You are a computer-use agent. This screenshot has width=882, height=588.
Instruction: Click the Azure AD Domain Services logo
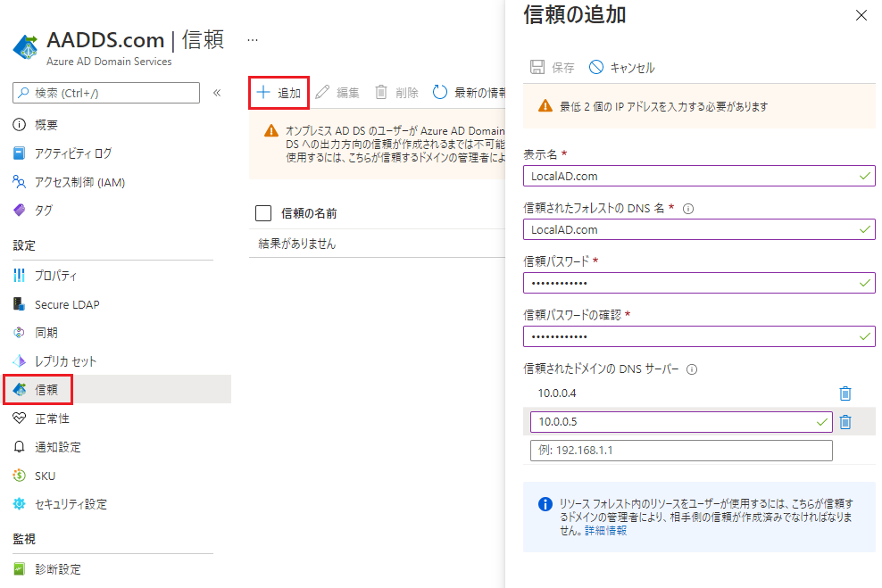pyautogui.click(x=26, y=46)
